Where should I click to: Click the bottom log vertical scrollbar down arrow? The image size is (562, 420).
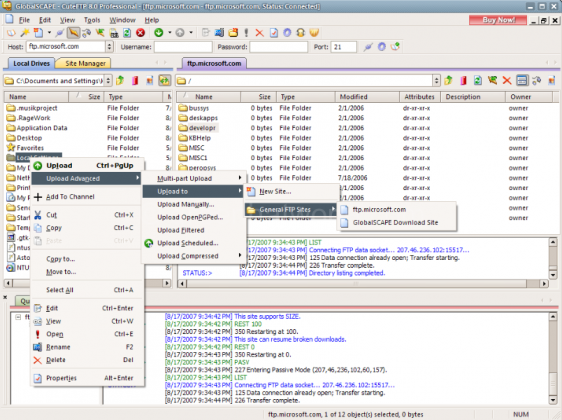pyautogui.click(x=552, y=400)
